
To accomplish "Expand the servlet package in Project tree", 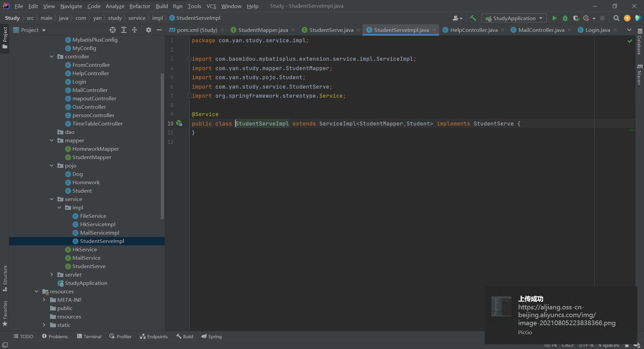I will tap(52, 275).
